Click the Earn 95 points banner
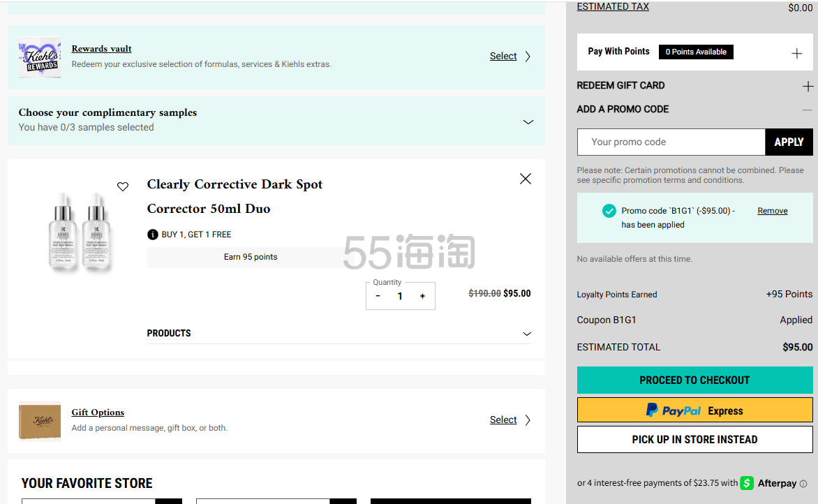This screenshot has width=818, height=504. [x=251, y=257]
